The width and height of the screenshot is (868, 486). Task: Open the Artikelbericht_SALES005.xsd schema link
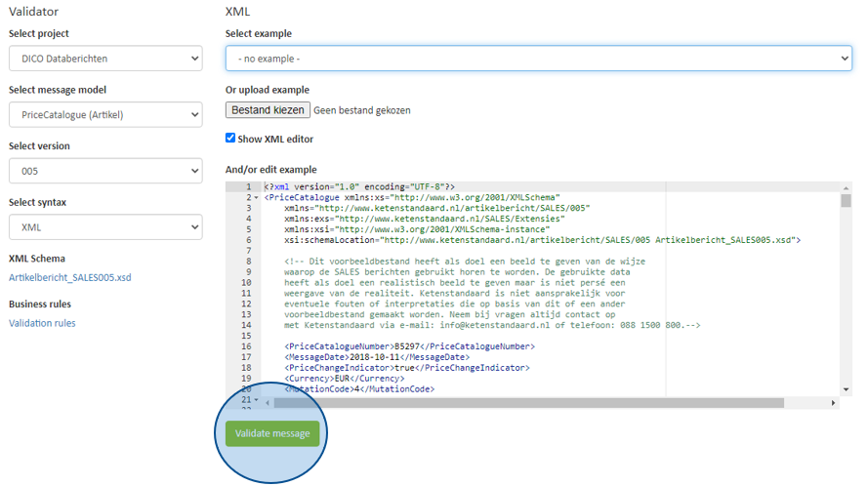(70, 277)
